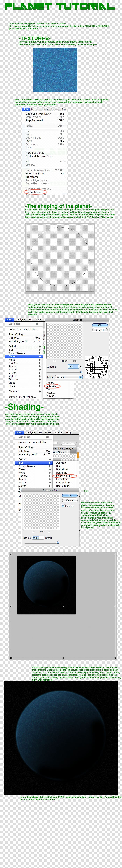Click the Gaussian Blur preview zoom-in plus button
The width and height of the screenshot is (122, 868).
pos(49,531)
